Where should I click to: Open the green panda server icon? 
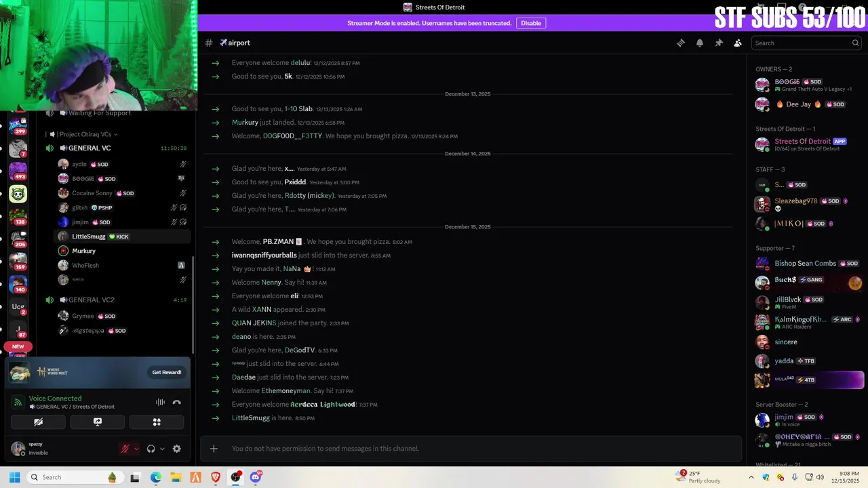tap(18, 194)
